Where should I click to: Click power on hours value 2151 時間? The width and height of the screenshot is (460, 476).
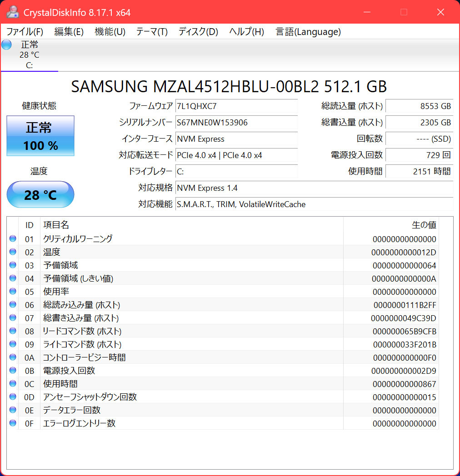coord(419,172)
